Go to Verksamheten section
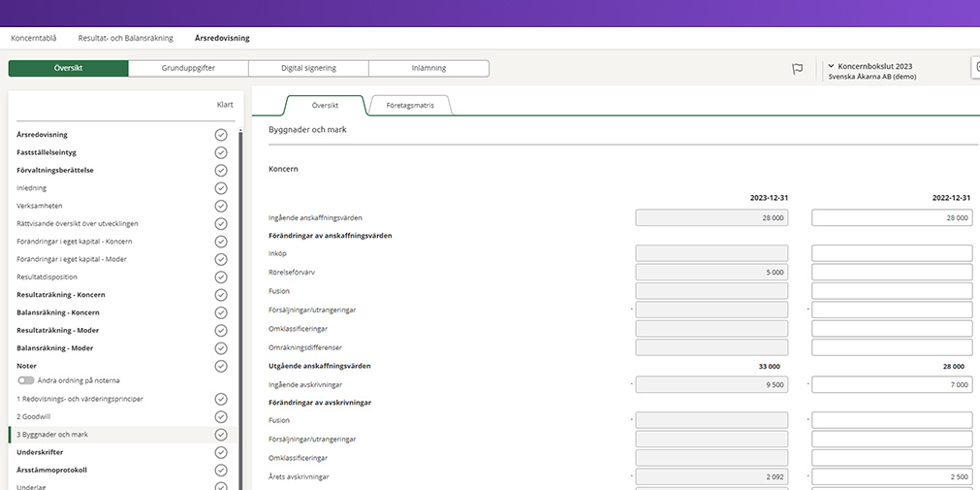The image size is (980, 490). pos(40,206)
